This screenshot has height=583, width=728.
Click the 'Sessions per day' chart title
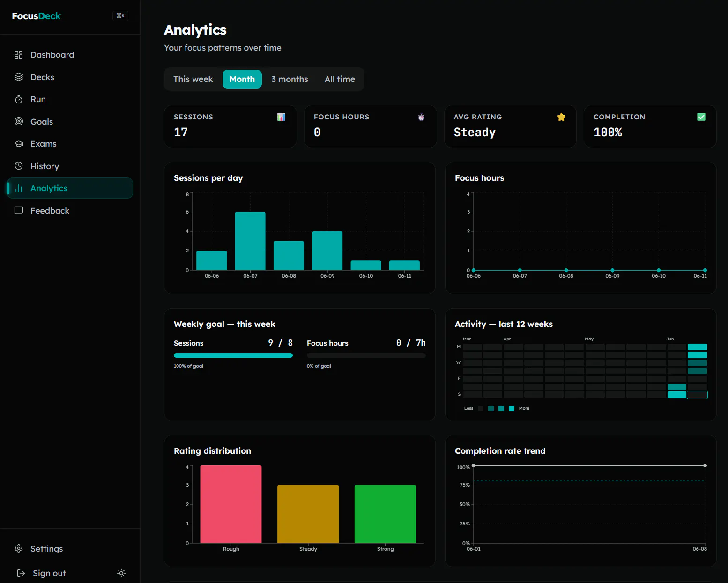[x=208, y=178]
